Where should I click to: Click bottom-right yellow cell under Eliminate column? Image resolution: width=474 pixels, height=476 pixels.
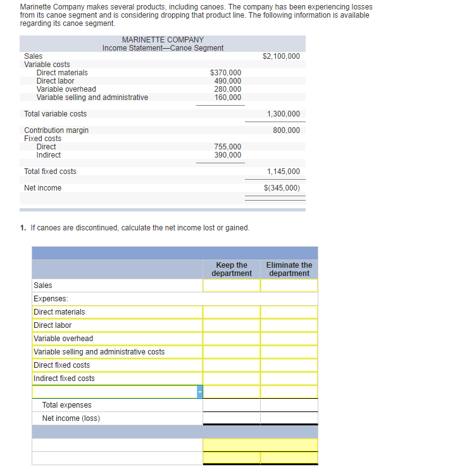click(289, 458)
